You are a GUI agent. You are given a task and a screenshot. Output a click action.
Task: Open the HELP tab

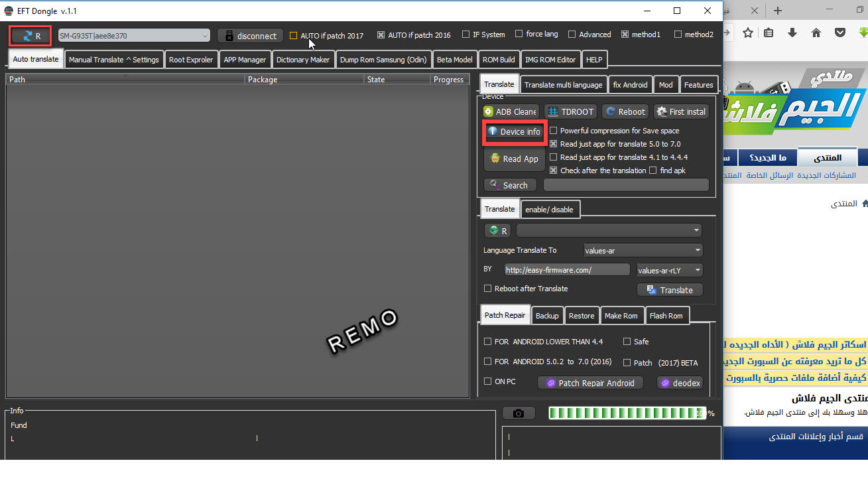(594, 60)
